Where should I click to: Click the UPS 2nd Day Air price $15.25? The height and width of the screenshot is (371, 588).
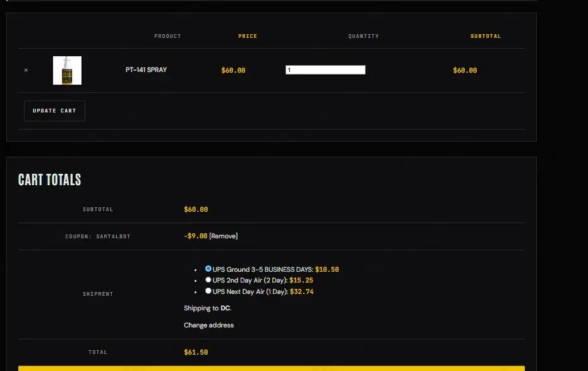[301, 280]
